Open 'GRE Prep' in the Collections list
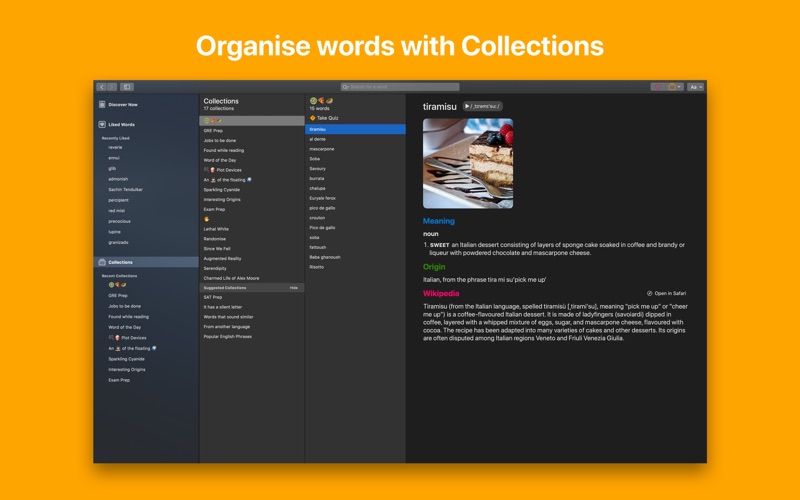800x500 pixels. (x=213, y=131)
